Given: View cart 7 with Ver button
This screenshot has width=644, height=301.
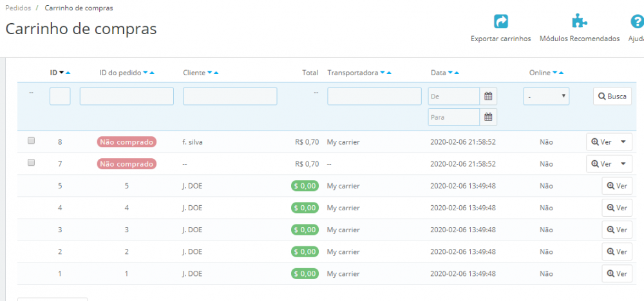Looking at the screenshot, I should tap(601, 163).
